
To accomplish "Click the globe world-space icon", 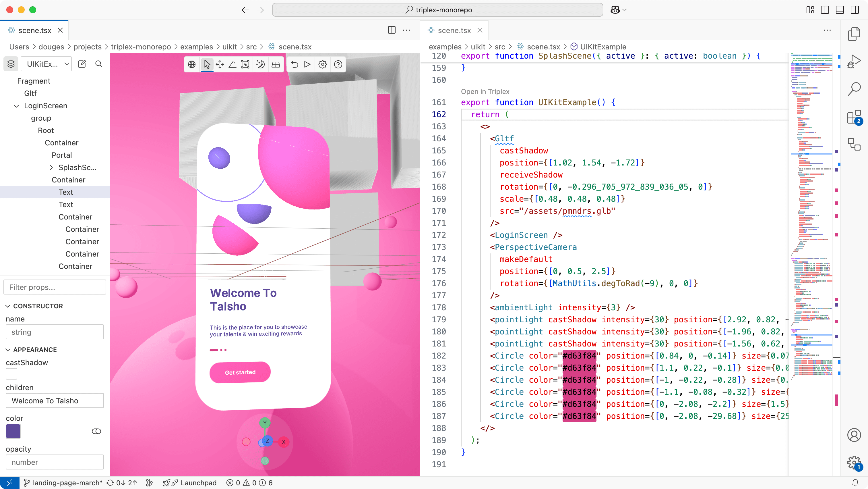I will pyautogui.click(x=192, y=64).
